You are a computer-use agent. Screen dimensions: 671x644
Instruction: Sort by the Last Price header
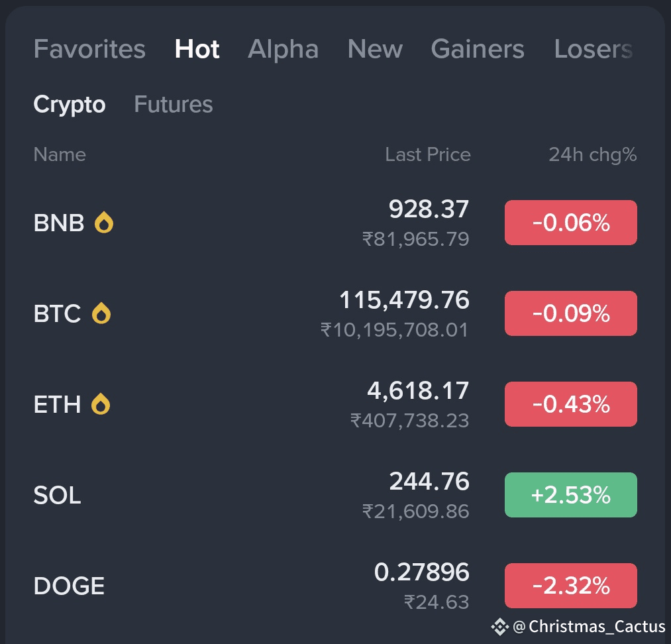pyautogui.click(x=428, y=154)
